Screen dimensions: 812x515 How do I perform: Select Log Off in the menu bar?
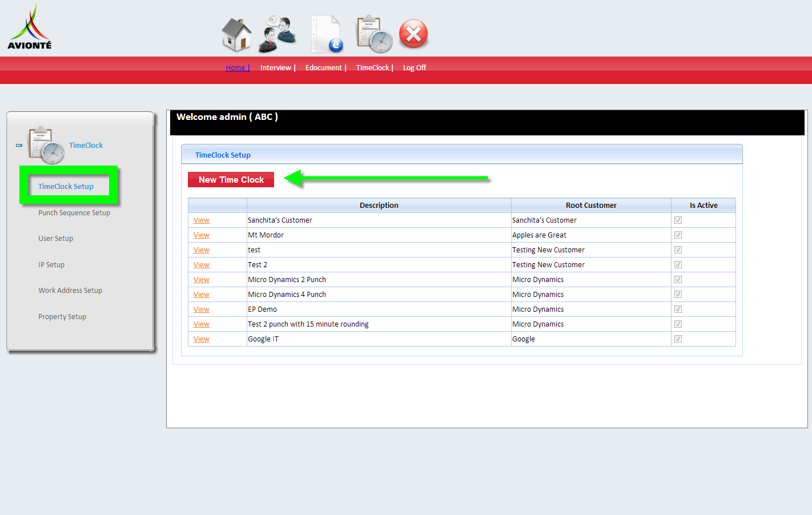click(415, 67)
